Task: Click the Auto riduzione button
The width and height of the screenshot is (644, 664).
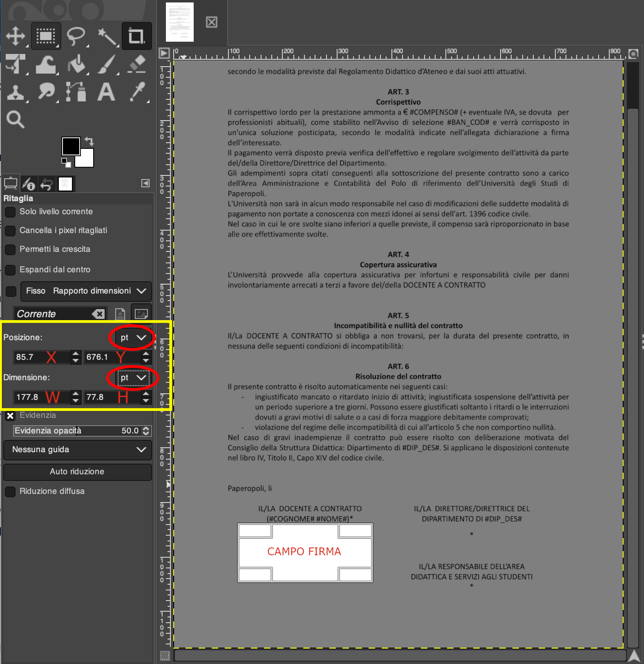Action: (78, 472)
